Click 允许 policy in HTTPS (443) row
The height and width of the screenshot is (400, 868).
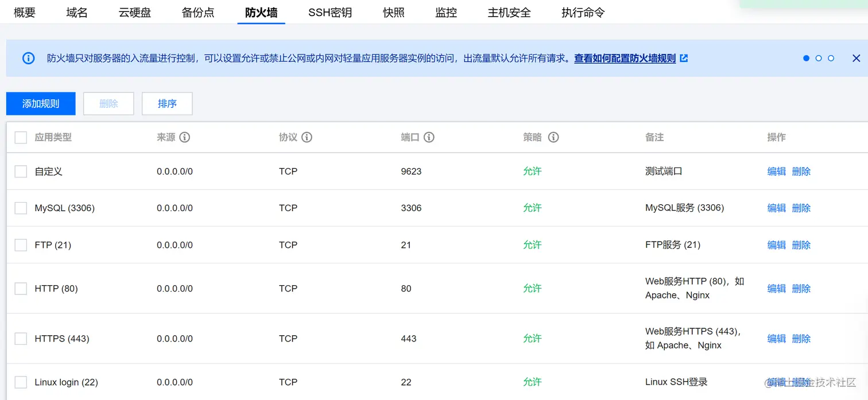[532, 339]
